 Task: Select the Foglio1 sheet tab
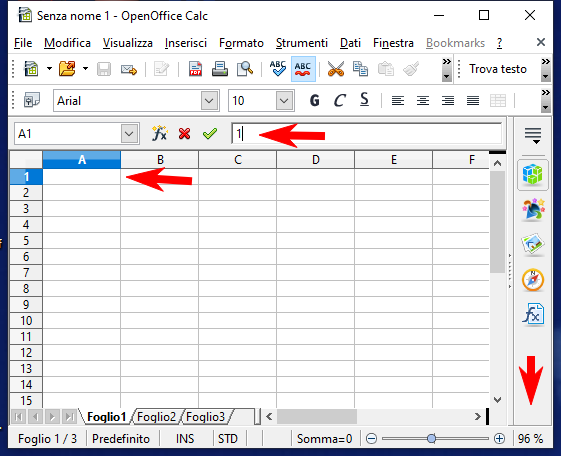107,417
